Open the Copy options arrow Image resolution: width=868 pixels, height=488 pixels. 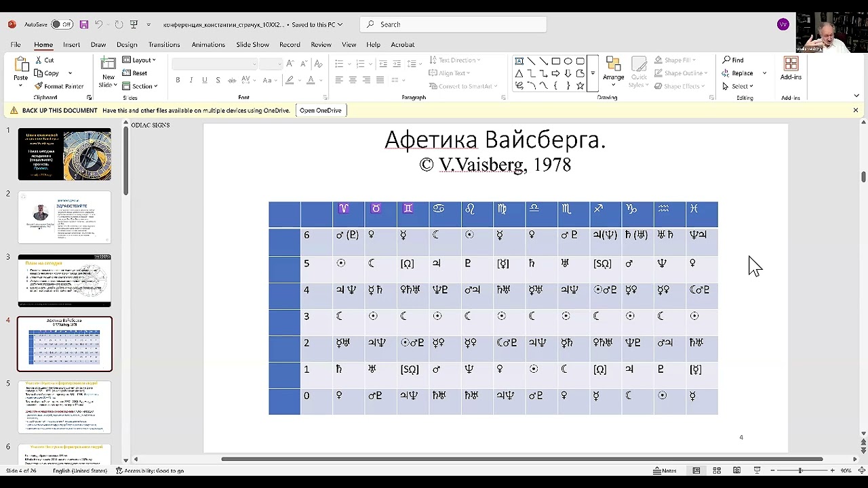tap(70, 73)
